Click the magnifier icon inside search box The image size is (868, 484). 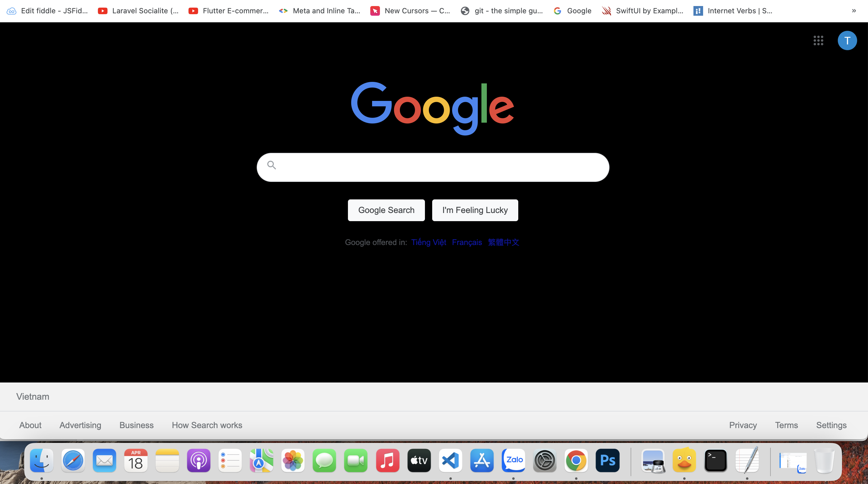pyautogui.click(x=272, y=165)
